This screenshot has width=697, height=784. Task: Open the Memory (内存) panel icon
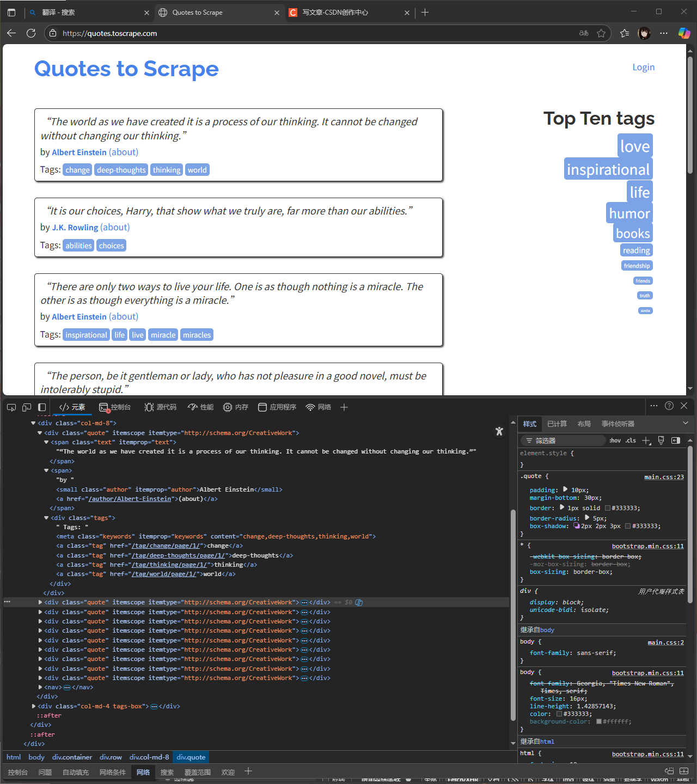(235, 407)
